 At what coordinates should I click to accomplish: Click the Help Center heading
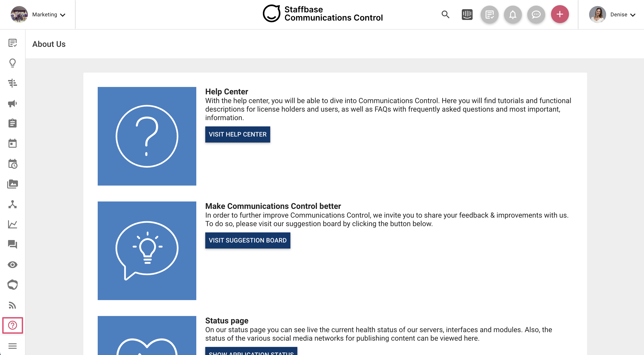227,92
